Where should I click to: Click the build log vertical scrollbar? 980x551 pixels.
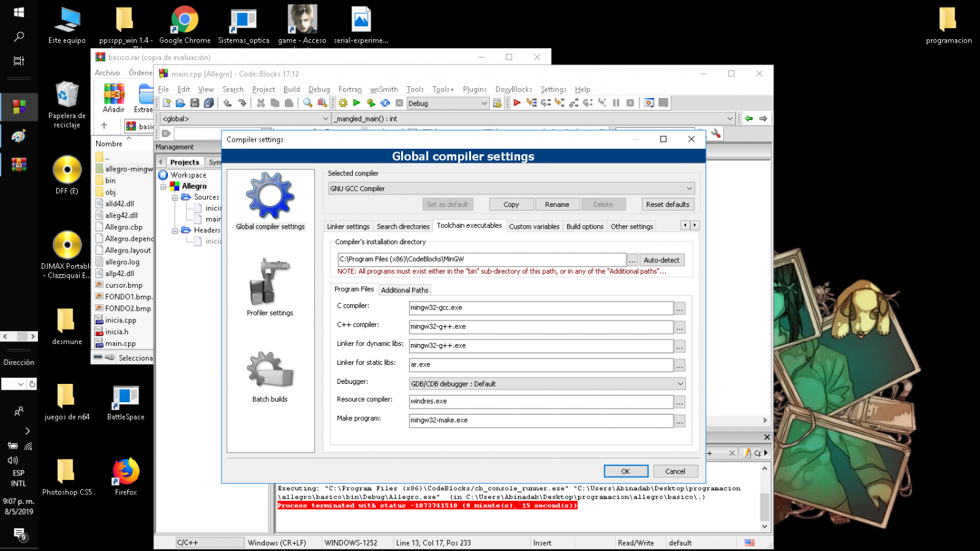[764, 497]
